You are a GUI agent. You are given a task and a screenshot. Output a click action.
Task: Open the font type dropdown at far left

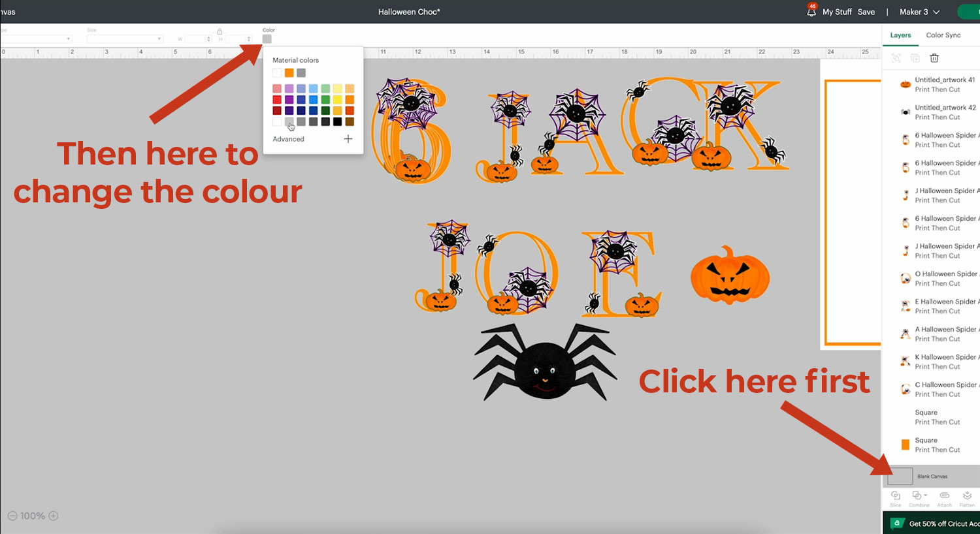[35, 39]
